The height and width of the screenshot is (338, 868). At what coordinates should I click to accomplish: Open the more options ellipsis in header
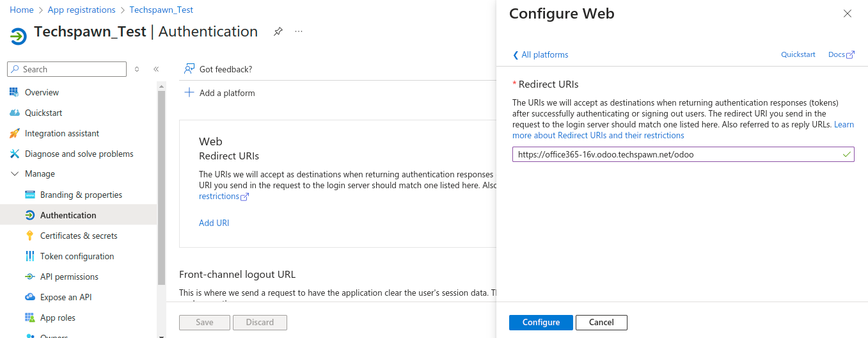pos(299,31)
